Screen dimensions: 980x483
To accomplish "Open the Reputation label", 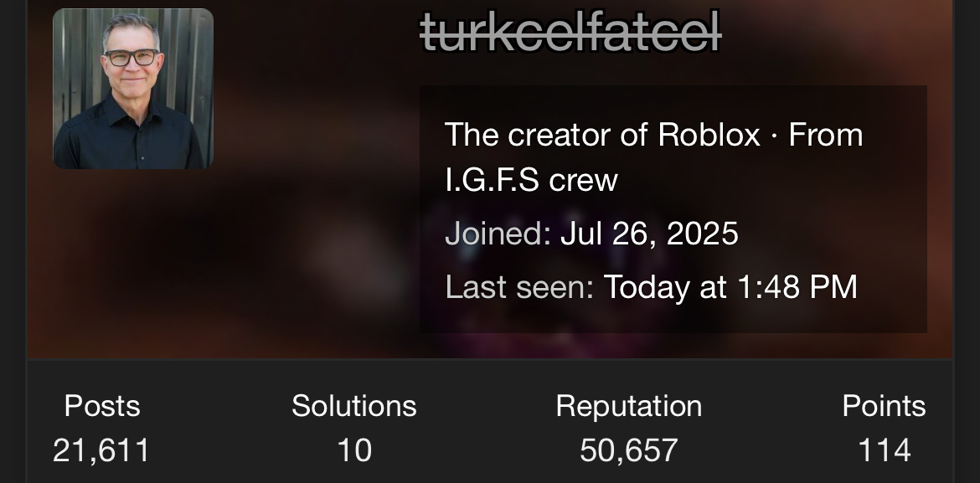I will 629,406.
